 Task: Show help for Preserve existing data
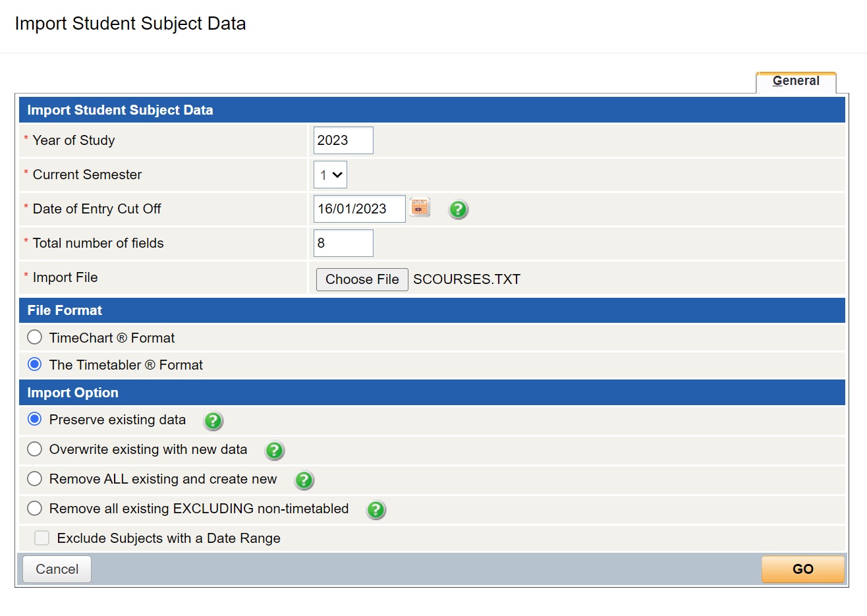click(213, 420)
